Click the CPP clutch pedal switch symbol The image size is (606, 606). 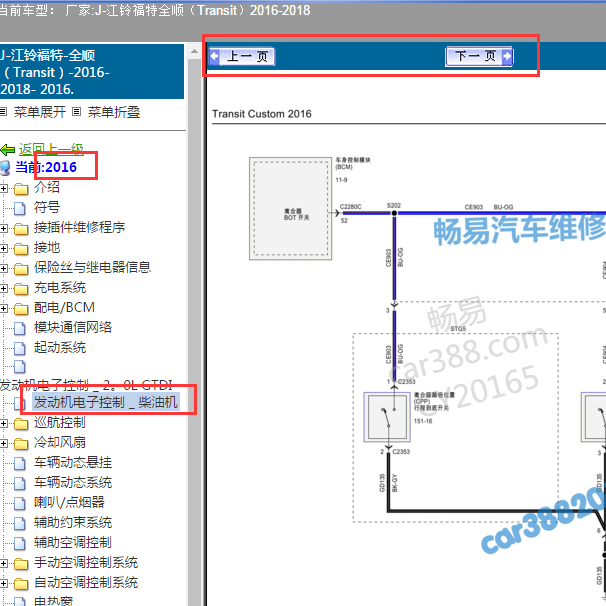(x=387, y=417)
